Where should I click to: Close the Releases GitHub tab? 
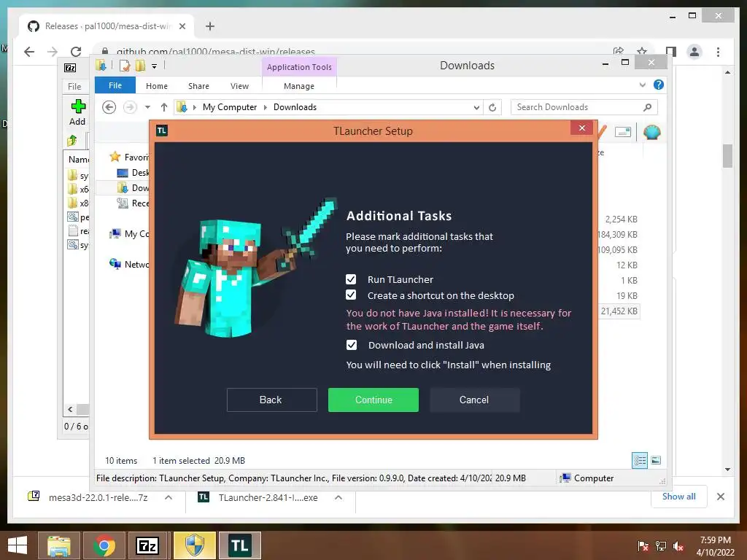click(182, 26)
